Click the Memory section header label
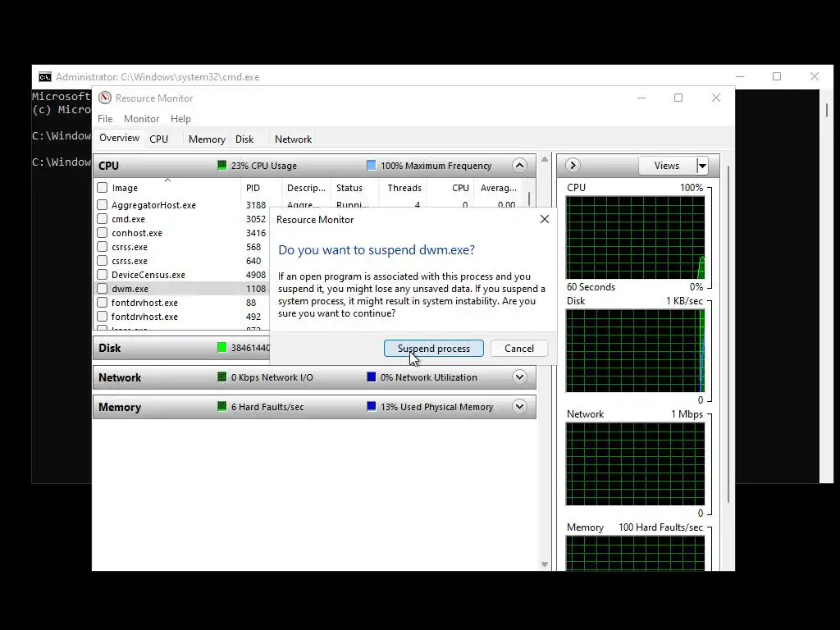This screenshot has height=630, width=840. click(120, 407)
